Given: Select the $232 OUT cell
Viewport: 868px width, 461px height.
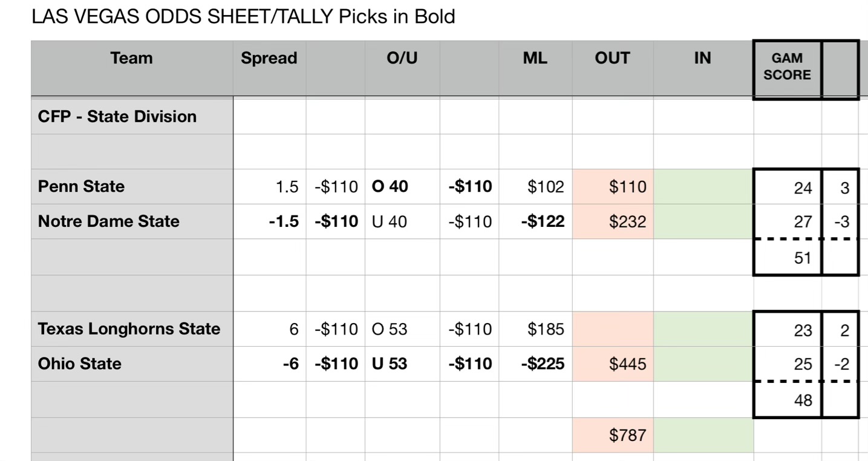Looking at the screenshot, I should click(613, 221).
